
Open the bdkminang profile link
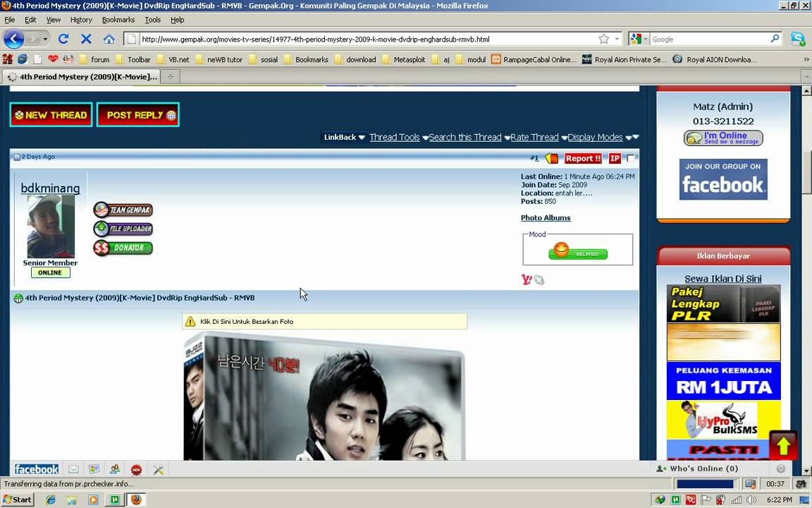50,188
